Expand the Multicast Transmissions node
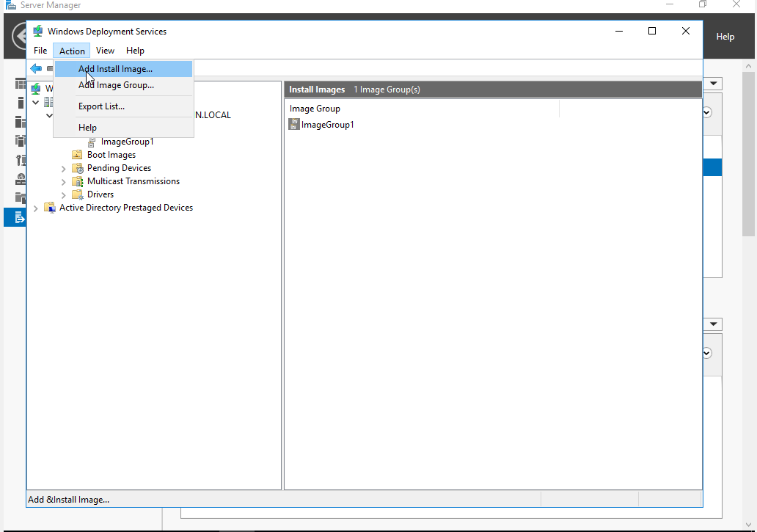Image resolution: width=757 pixels, height=532 pixels. (x=63, y=182)
